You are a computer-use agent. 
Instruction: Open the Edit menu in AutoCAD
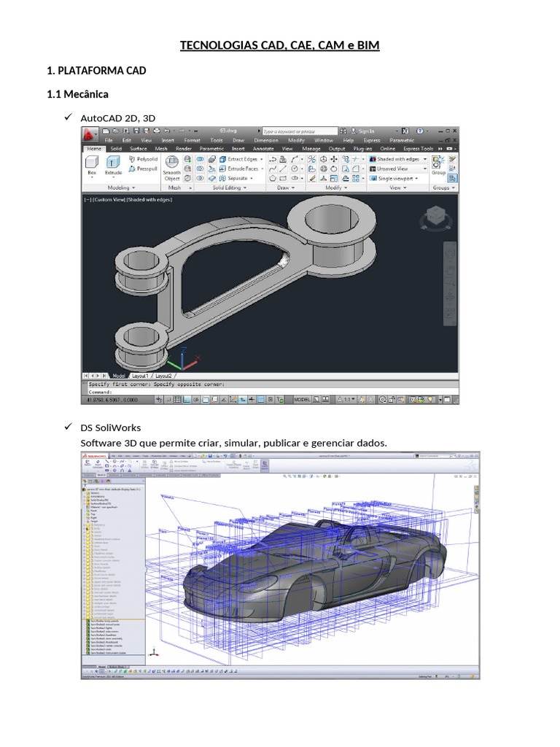[127, 141]
